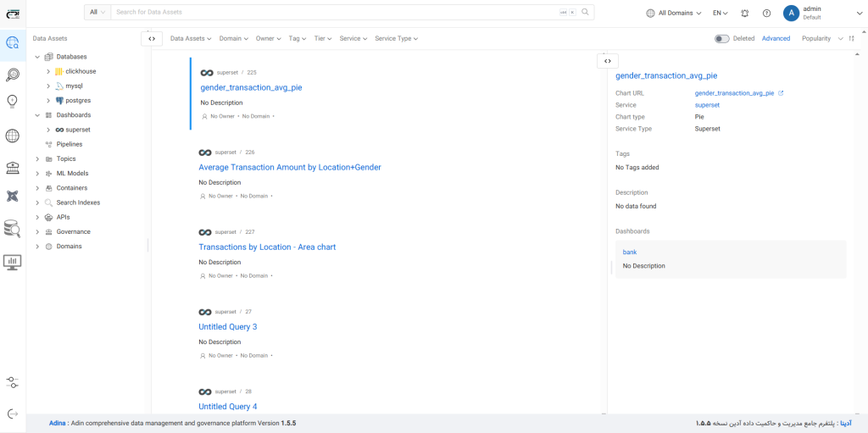Collapse the left Data Assets panel toggle

[151, 39]
